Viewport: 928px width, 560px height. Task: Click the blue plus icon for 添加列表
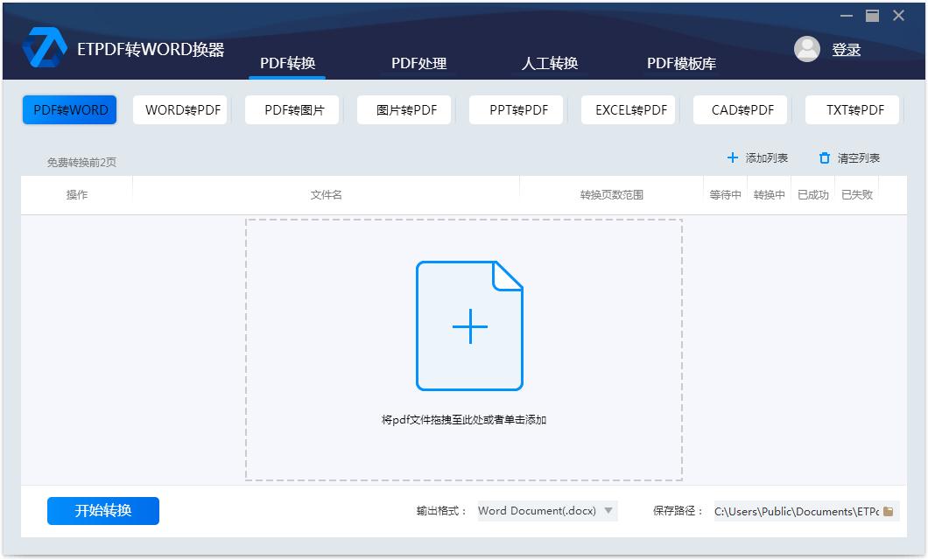[x=731, y=158]
